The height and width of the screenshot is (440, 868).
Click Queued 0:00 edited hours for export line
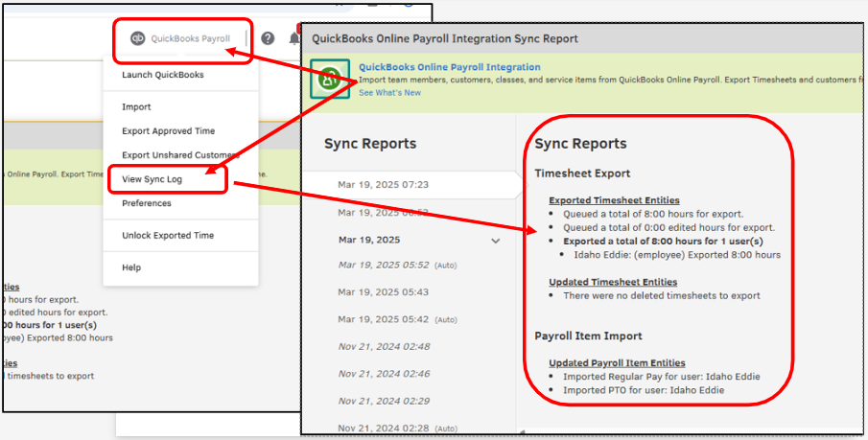click(669, 227)
